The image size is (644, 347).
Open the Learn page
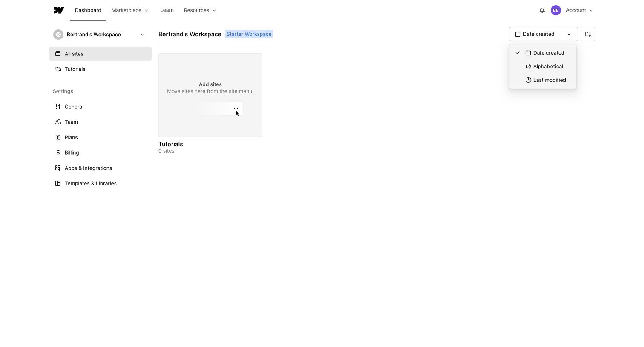[x=167, y=10]
